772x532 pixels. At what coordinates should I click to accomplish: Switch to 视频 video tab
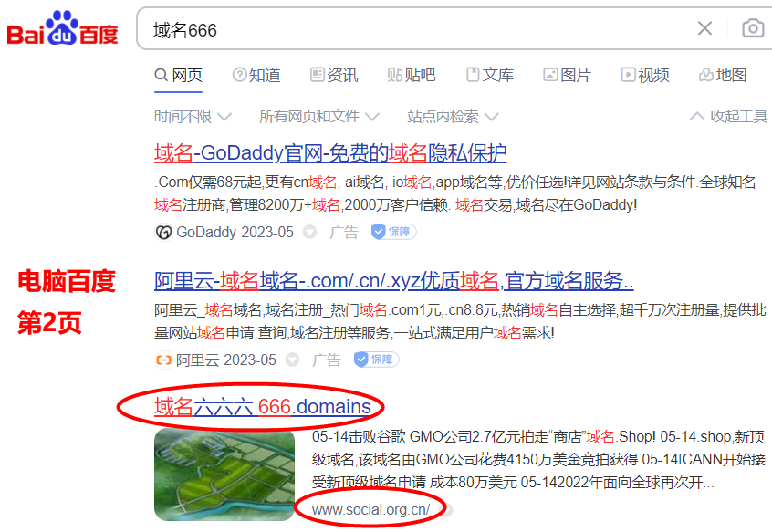coord(645,75)
